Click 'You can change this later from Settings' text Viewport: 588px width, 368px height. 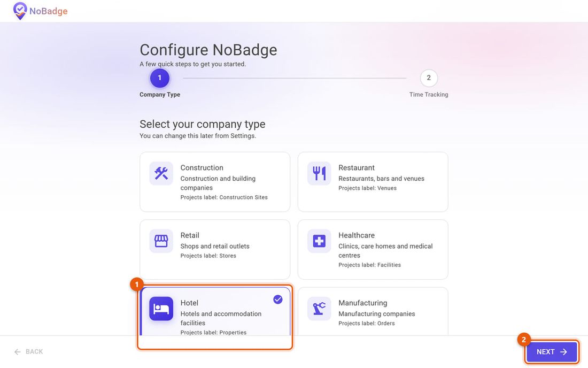tap(198, 136)
